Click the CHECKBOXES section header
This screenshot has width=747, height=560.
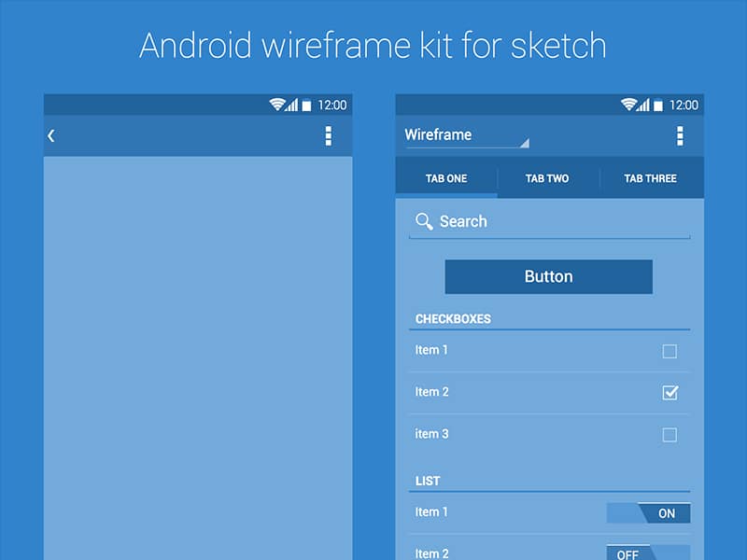454,318
